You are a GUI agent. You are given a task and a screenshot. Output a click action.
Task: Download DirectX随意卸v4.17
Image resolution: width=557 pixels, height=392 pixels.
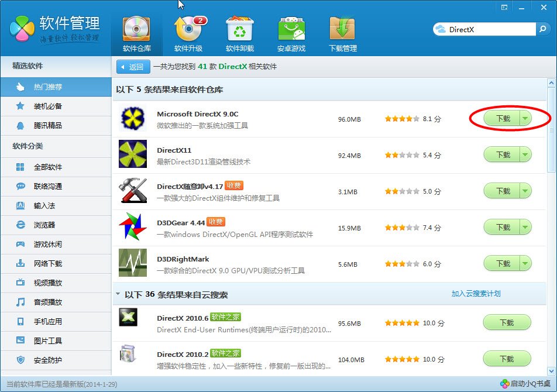pos(502,191)
